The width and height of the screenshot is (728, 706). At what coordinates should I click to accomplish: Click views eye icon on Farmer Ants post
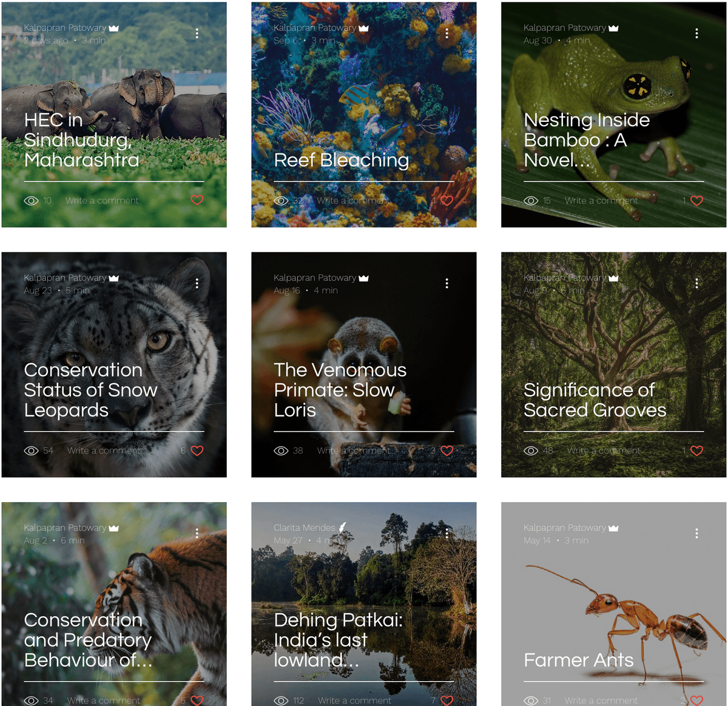click(x=531, y=701)
